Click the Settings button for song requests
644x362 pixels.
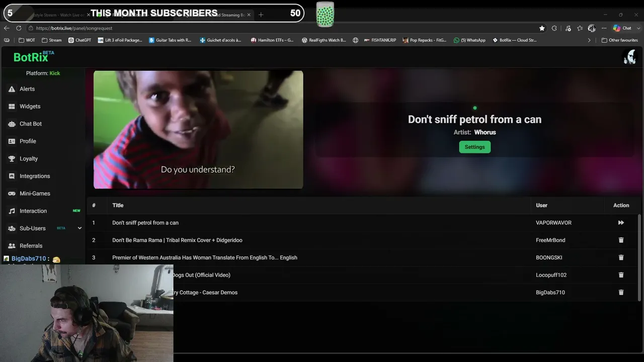tap(474, 147)
